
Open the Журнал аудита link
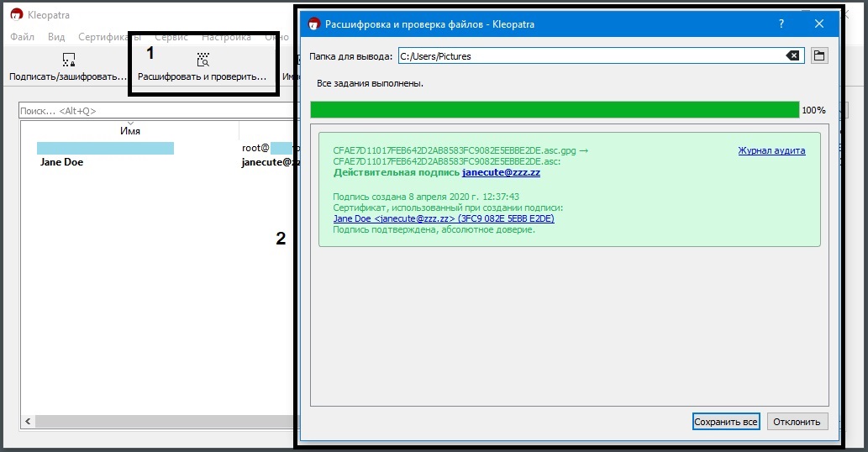pos(771,150)
